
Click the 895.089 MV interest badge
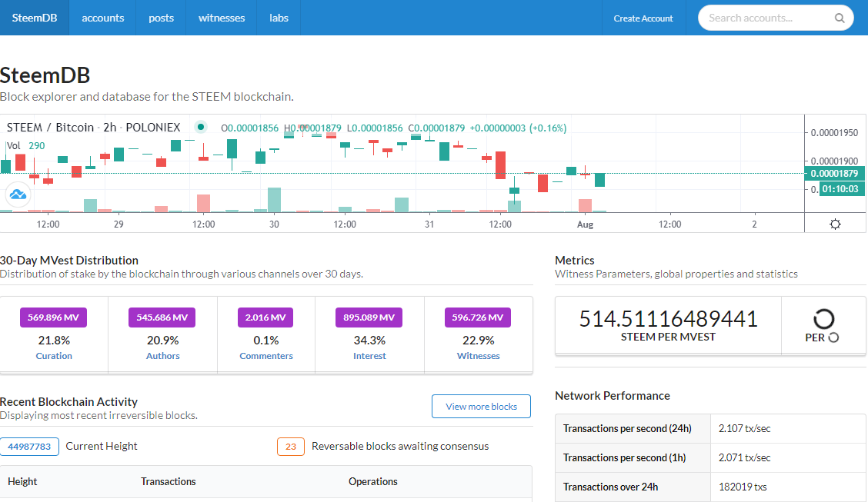(x=369, y=317)
